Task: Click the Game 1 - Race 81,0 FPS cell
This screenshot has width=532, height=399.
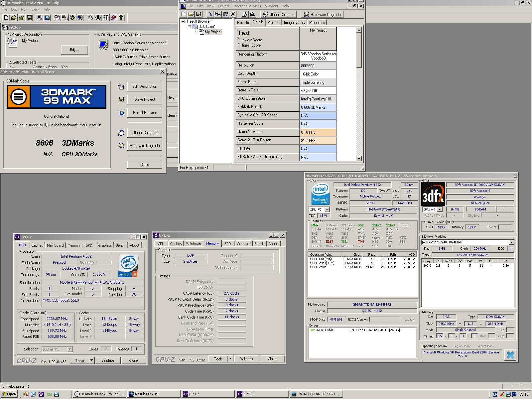Action: [x=318, y=132]
